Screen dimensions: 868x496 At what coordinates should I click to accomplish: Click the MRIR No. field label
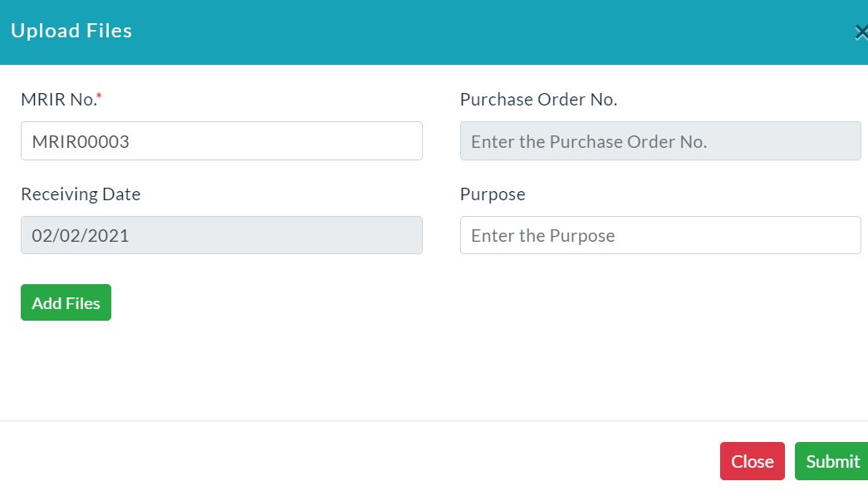tap(59, 100)
